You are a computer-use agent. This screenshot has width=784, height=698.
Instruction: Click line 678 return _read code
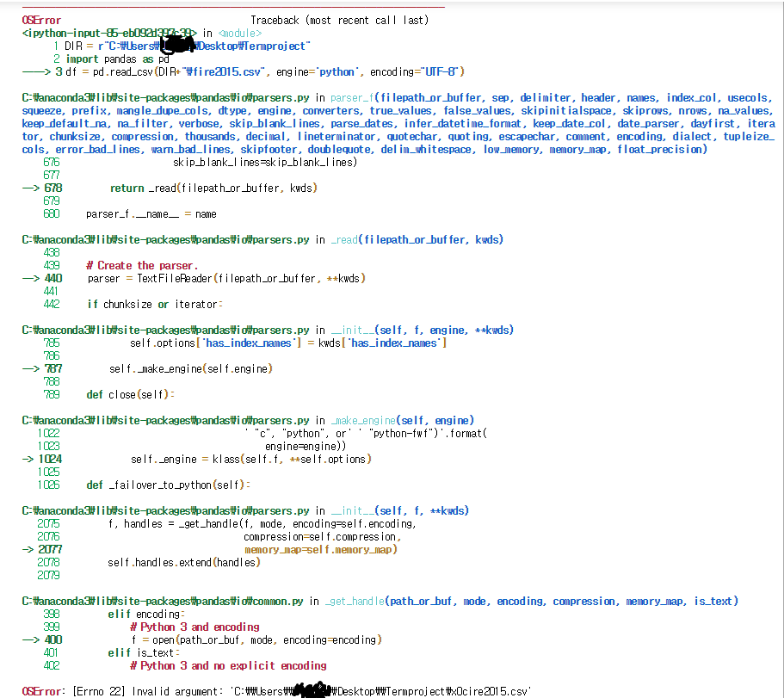pyautogui.click(x=213, y=188)
